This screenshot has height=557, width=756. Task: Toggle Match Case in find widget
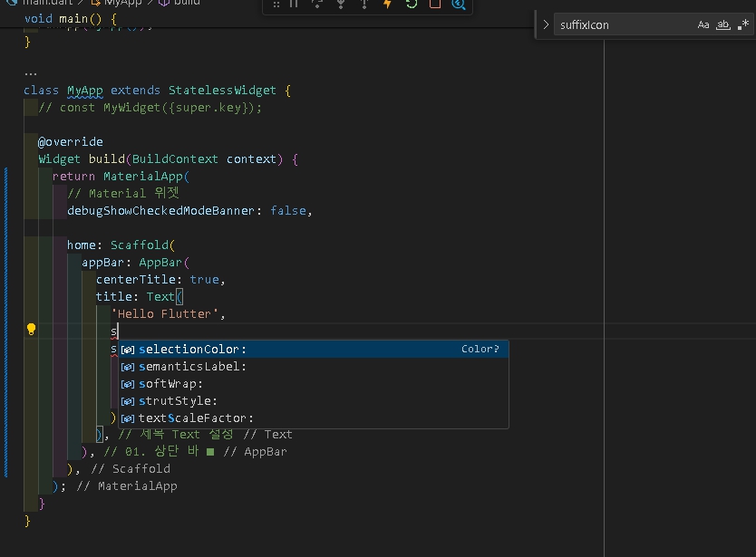(x=703, y=24)
